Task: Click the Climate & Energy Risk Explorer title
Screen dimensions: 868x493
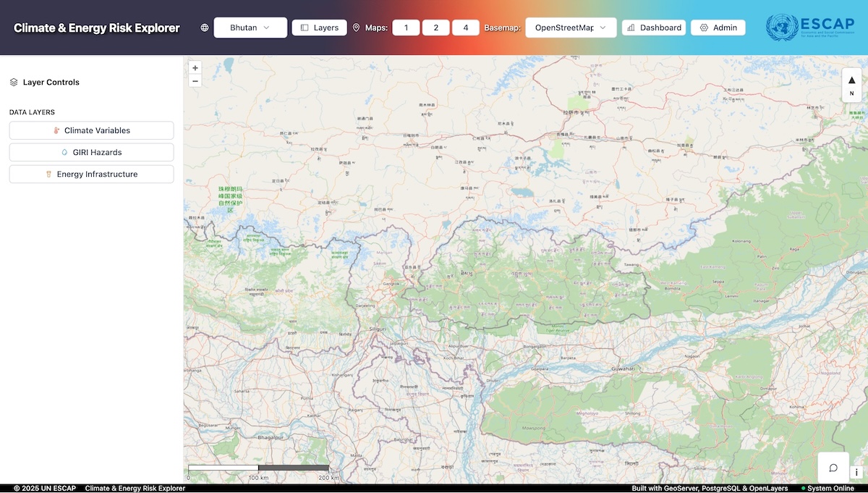Action: tap(97, 28)
